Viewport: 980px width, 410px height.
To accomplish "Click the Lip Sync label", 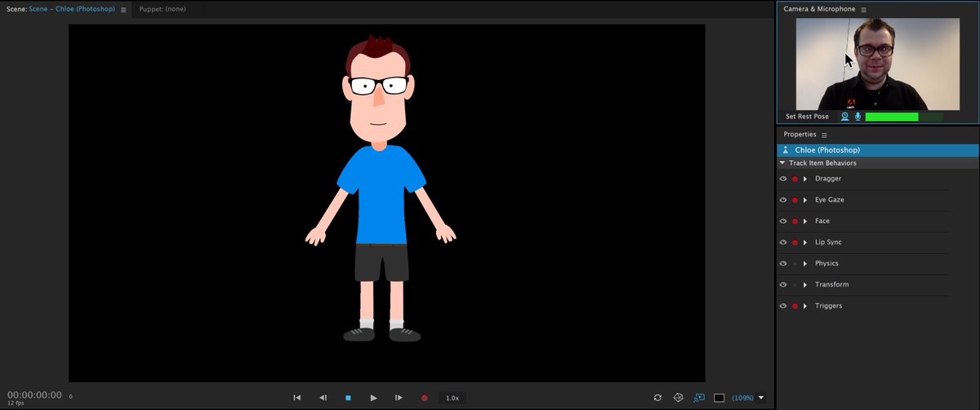I will [x=828, y=243].
